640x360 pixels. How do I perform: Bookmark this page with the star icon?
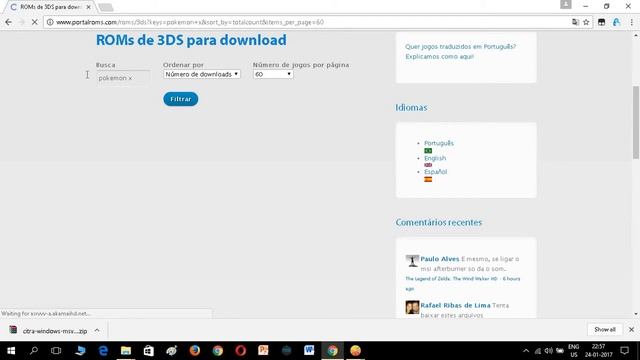[x=586, y=22]
